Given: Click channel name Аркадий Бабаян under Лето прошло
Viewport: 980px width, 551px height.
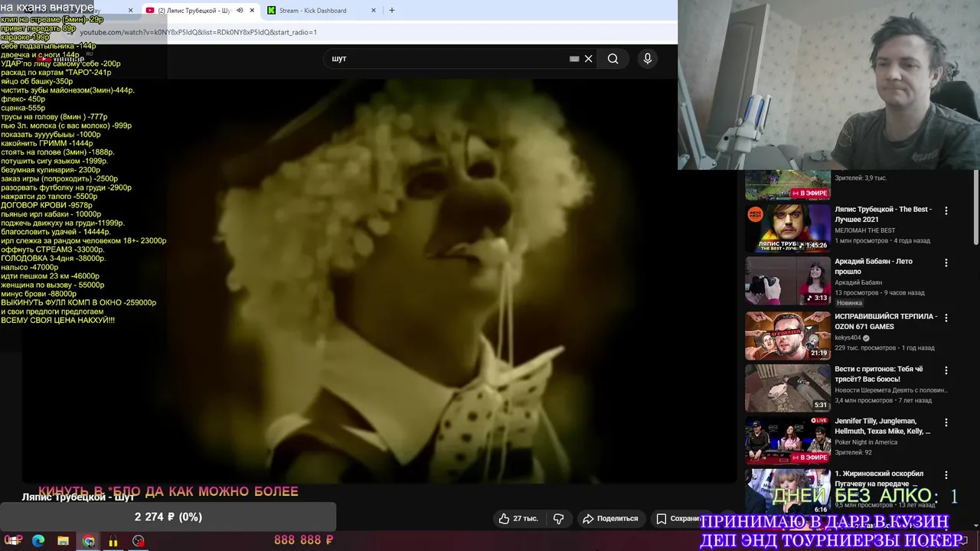Looking at the screenshot, I should tap(858, 282).
